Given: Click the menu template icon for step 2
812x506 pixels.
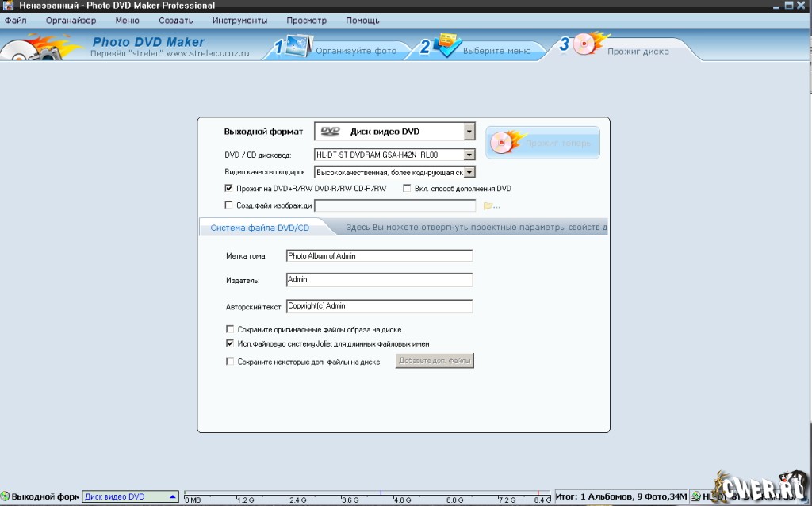Looking at the screenshot, I should click(446, 44).
